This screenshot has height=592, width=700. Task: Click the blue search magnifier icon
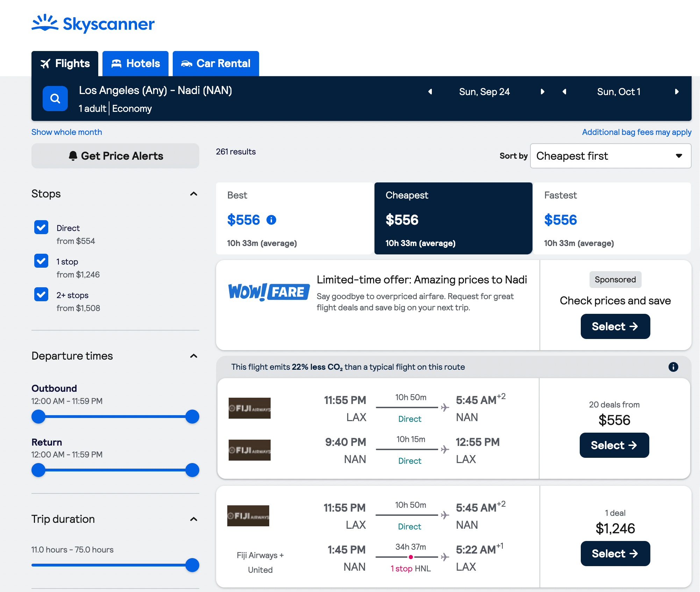pyautogui.click(x=55, y=99)
